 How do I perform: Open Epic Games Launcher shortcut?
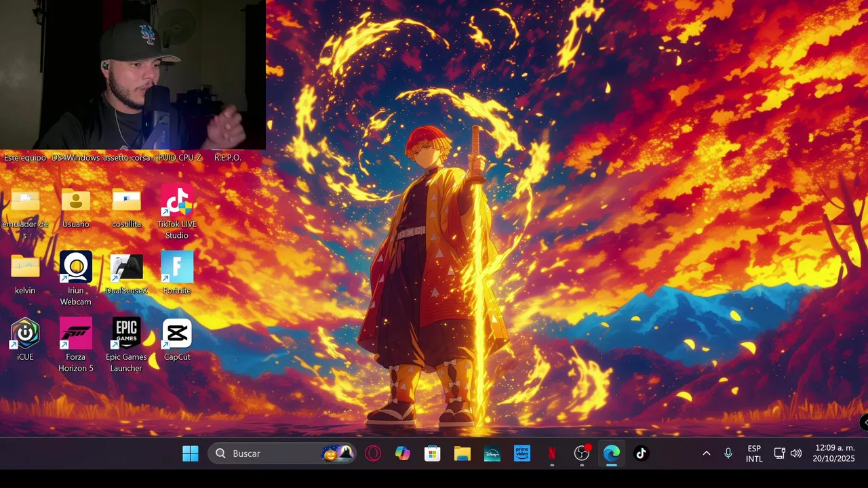tap(126, 344)
